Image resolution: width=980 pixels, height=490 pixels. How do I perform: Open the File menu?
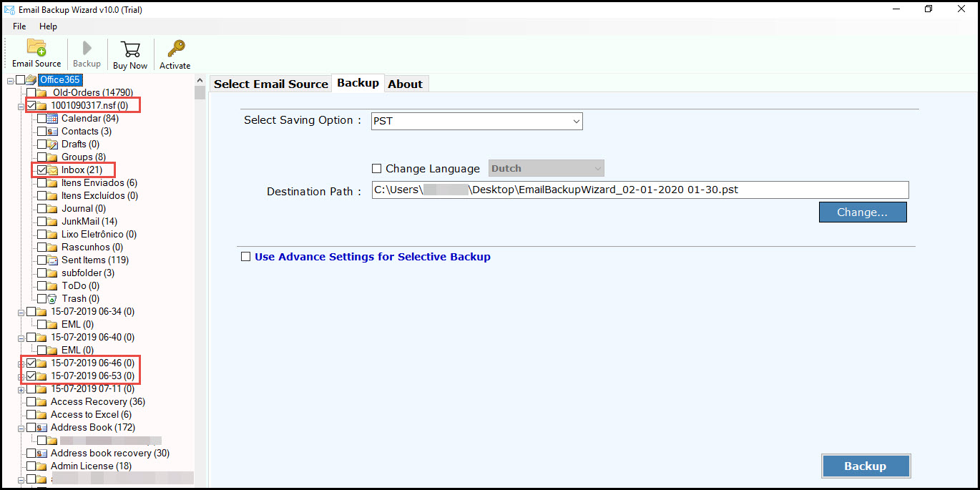coord(19,26)
